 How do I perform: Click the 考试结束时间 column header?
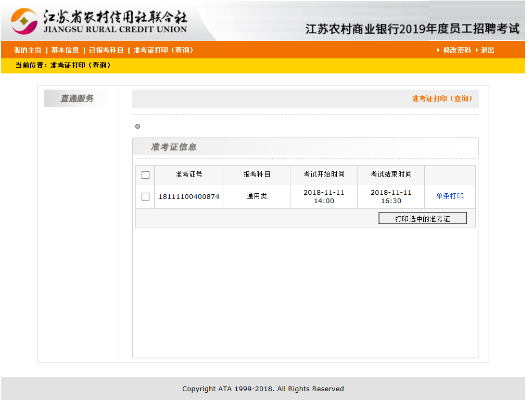click(x=391, y=174)
